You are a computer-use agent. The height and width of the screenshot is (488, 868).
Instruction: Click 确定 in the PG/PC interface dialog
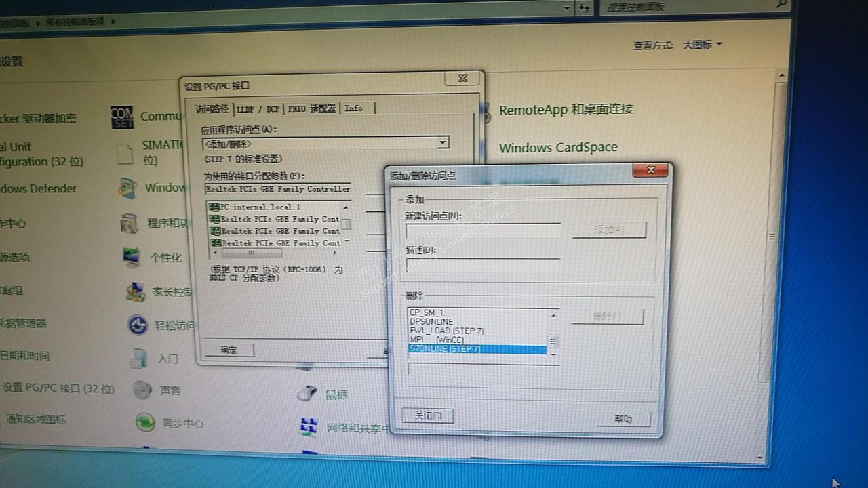click(x=229, y=350)
